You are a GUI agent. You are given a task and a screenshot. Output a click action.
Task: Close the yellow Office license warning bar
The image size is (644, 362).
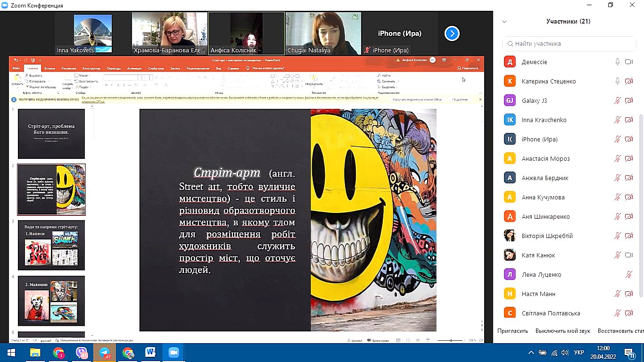coord(480,99)
